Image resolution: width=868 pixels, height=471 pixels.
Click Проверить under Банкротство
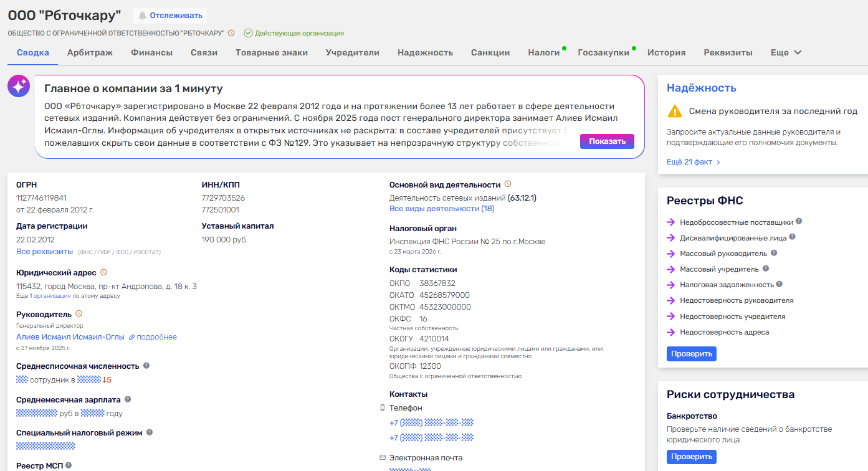point(692,457)
